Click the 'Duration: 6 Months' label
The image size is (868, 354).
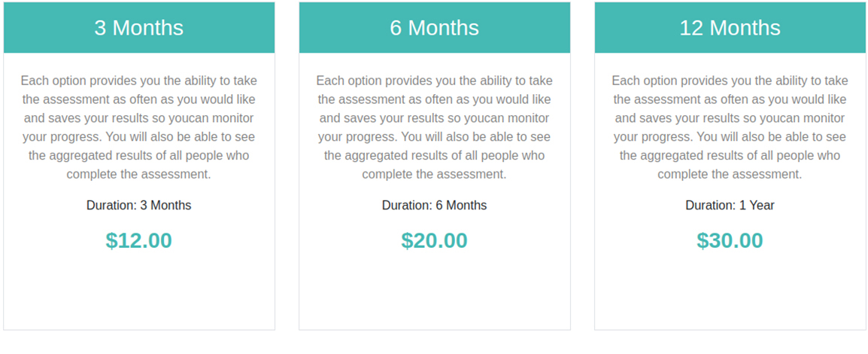[435, 206]
